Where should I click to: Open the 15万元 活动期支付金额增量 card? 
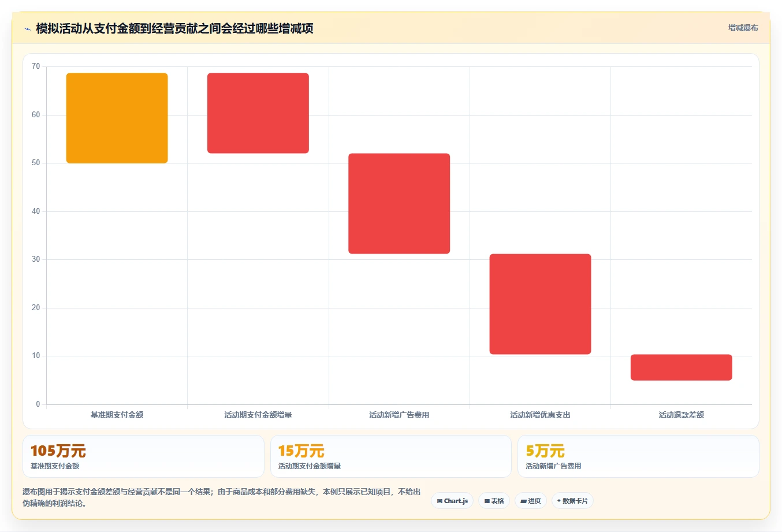click(x=391, y=456)
